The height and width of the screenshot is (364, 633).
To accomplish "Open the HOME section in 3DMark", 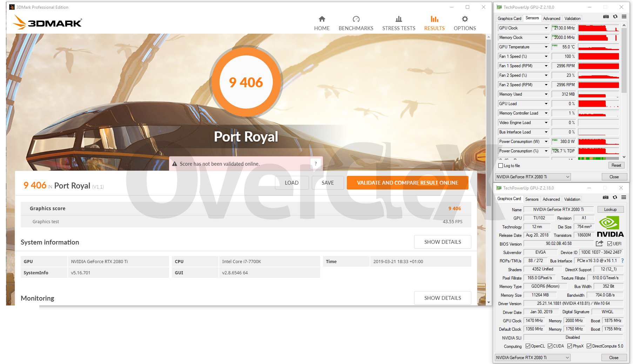I will [322, 23].
